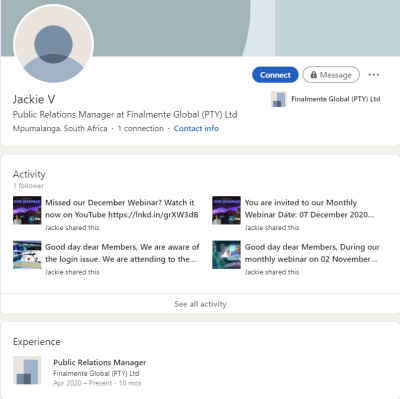Open the Contact info link
The width and height of the screenshot is (400, 399).
(x=196, y=128)
